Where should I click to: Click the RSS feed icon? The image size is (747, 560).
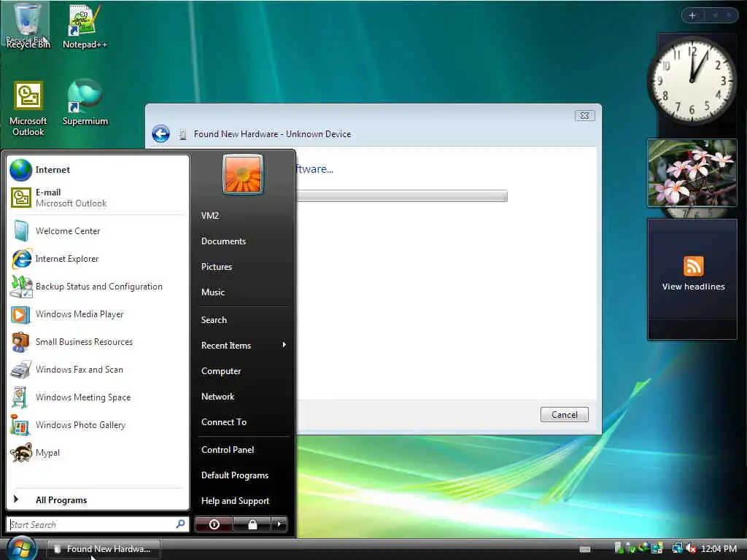tap(693, 265)
